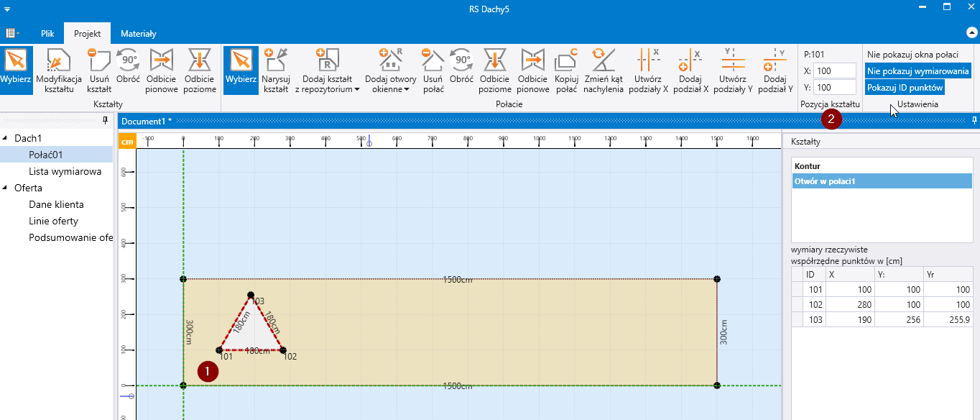The image size is (980, 420).
Task: Click the X position input field
Action: pyautogui.click(x=834, y=70)
